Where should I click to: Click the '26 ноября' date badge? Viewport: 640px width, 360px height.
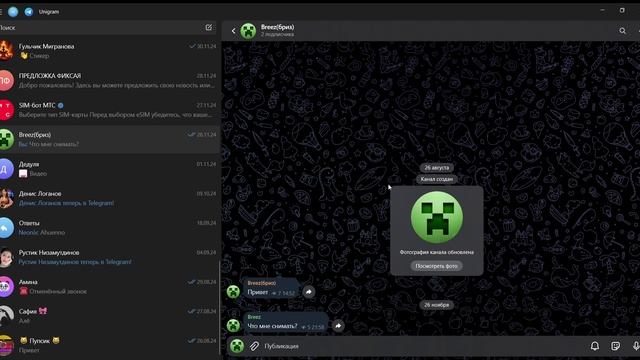[x=436, y=305]
